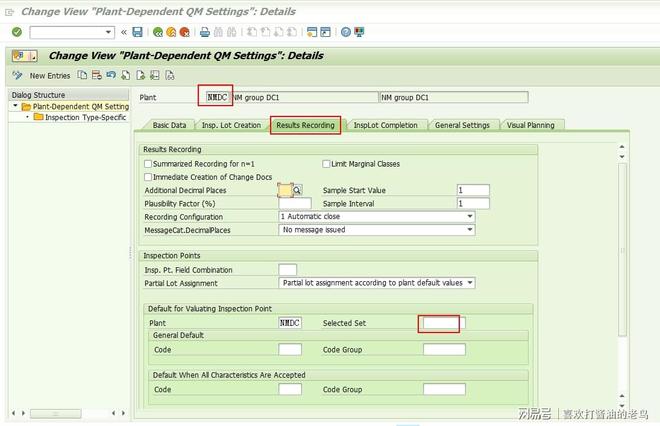Click the Additional Decimal Places field
The height and width of the screenshot is (426, 660).
click(x=285, y=190)
